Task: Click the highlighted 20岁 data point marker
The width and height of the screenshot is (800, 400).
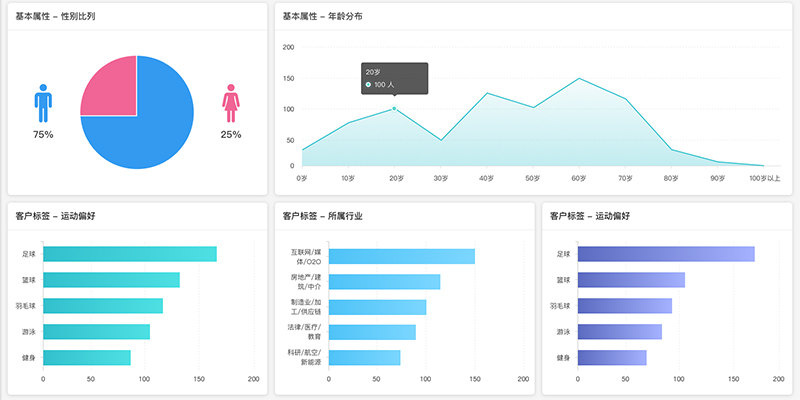Action: click(394, 108)
